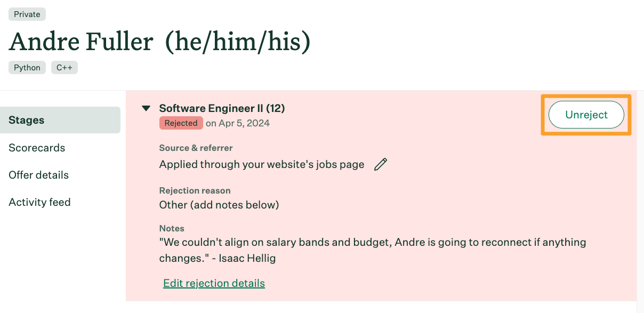Screen dimensions: 644x313
Task: Click the rejection date Apr 5, 2024
Action: point(238,123)
